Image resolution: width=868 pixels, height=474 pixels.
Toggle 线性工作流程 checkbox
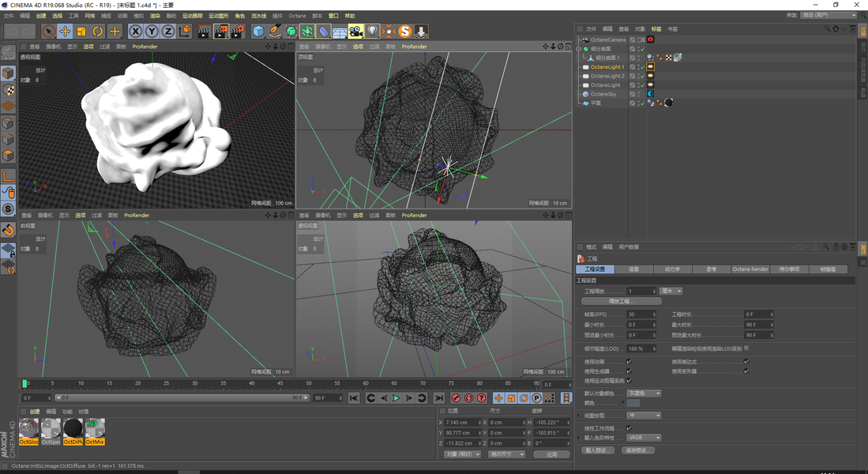[629, 428]
